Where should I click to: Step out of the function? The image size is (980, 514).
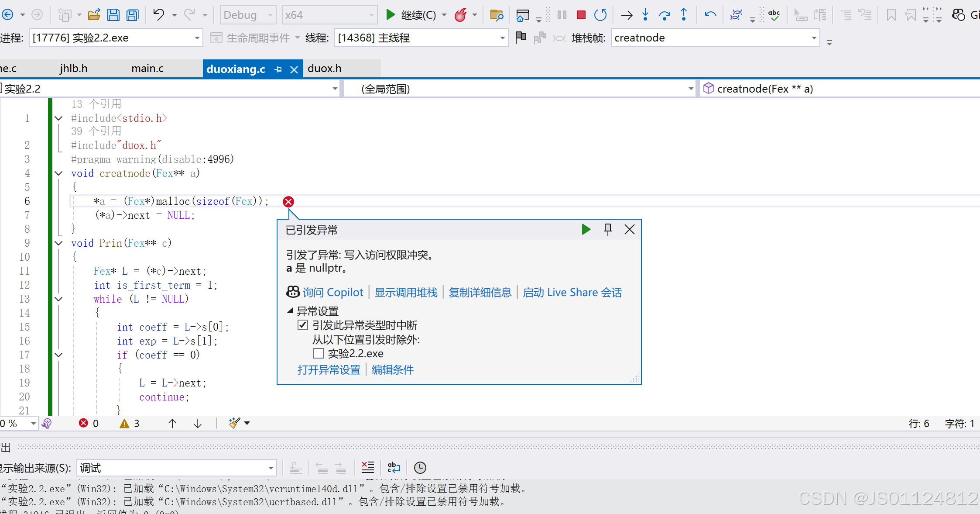click(x=684, y=15)
